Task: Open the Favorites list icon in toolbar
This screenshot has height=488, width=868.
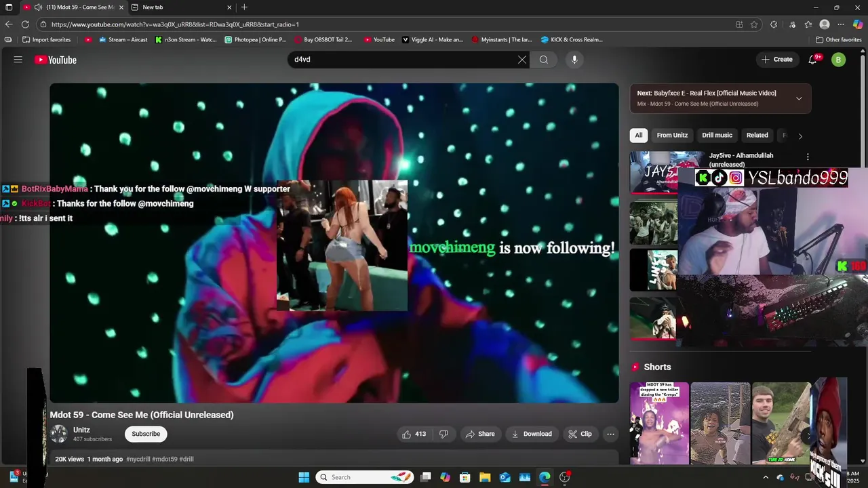Action: 808,24
